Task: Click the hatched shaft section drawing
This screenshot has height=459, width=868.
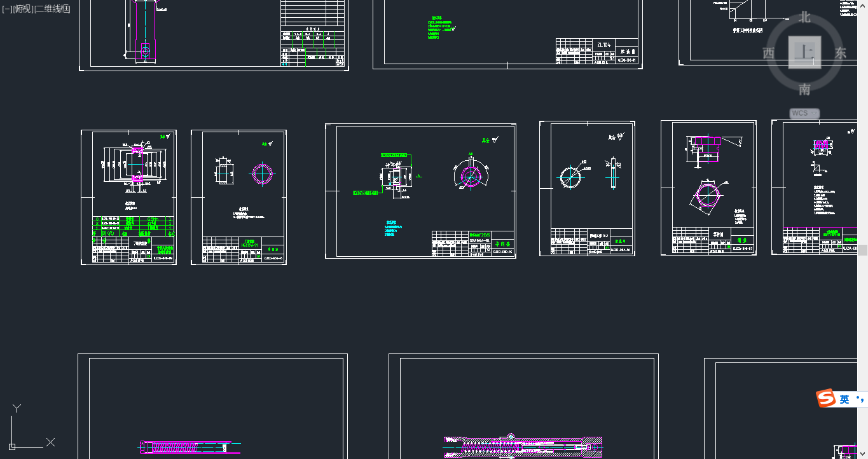Action: click(523, 446)
